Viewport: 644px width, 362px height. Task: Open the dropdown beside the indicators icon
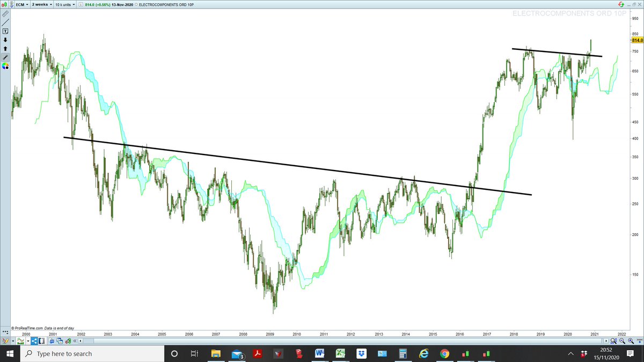28,341
